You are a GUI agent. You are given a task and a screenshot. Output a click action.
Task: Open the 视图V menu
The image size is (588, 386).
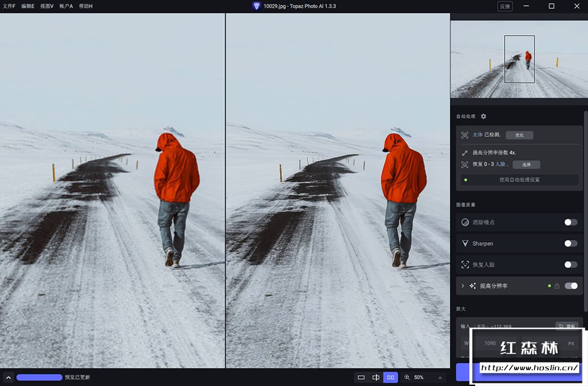coord(46,6)
